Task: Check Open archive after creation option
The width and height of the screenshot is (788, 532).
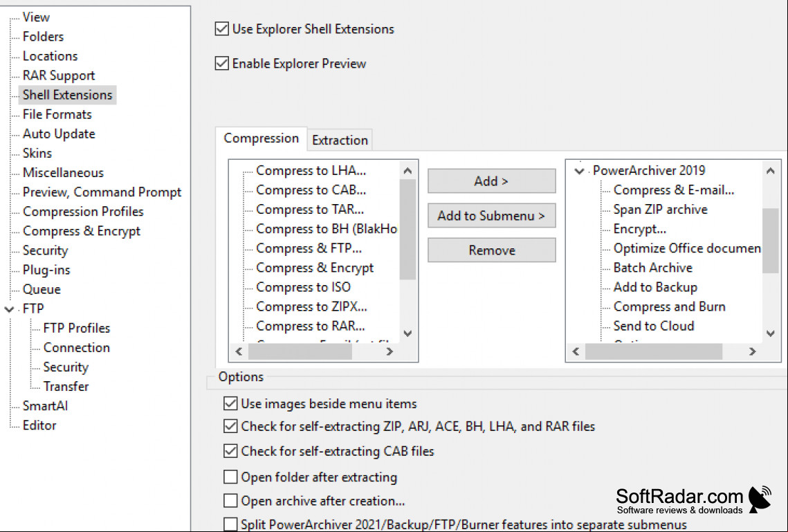Action: 230,501
